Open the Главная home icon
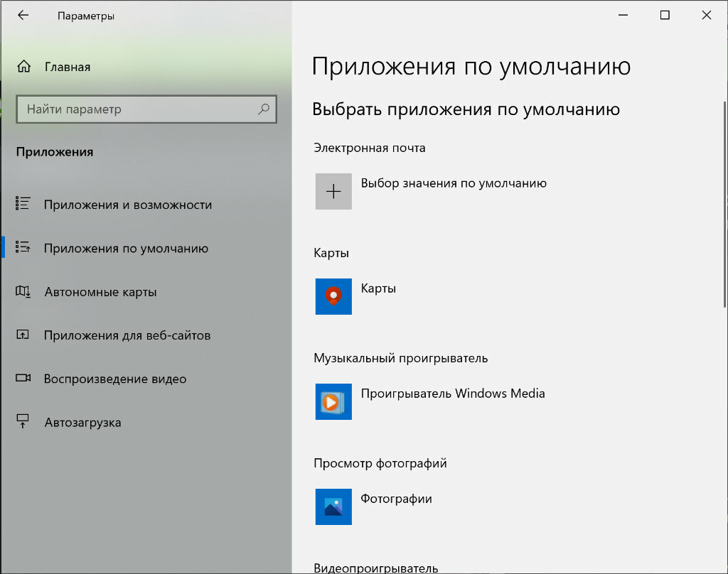 pyautogui.click(x=23, y=67)
